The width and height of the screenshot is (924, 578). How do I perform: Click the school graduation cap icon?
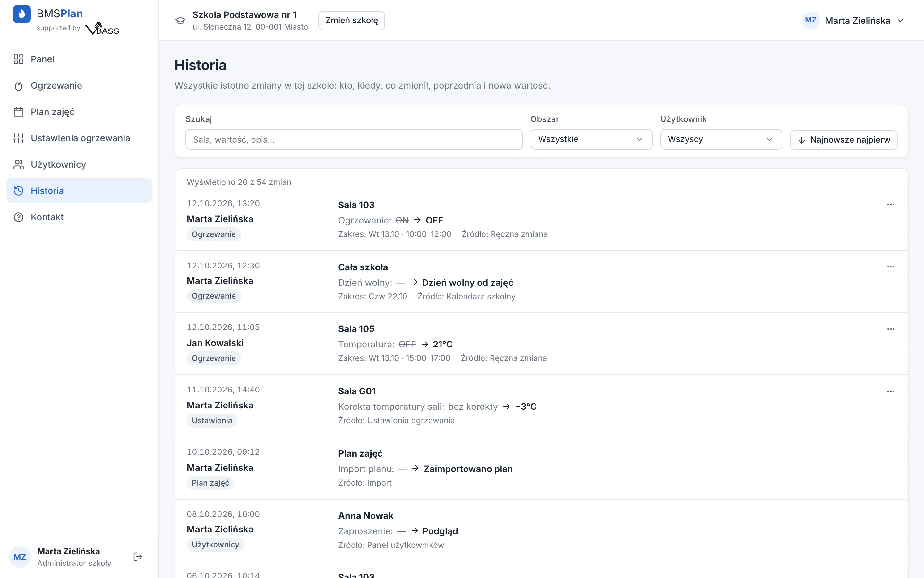[x=180, y=20]
